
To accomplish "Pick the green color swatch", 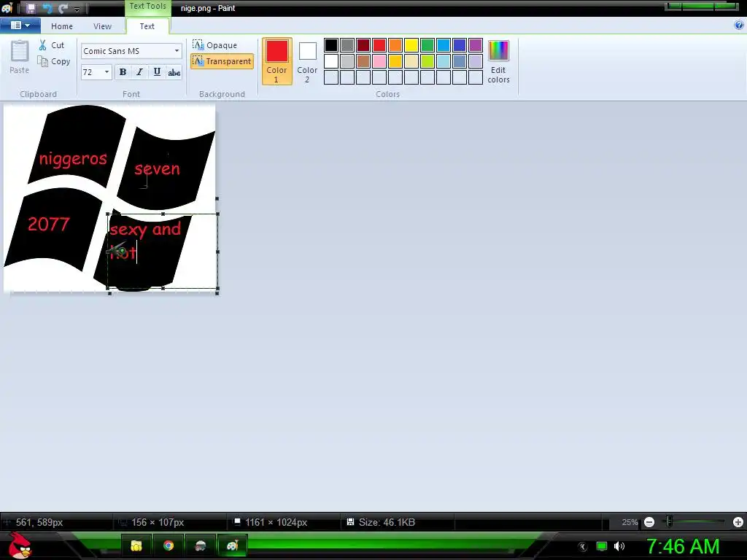I will click(x=427, y=45).
